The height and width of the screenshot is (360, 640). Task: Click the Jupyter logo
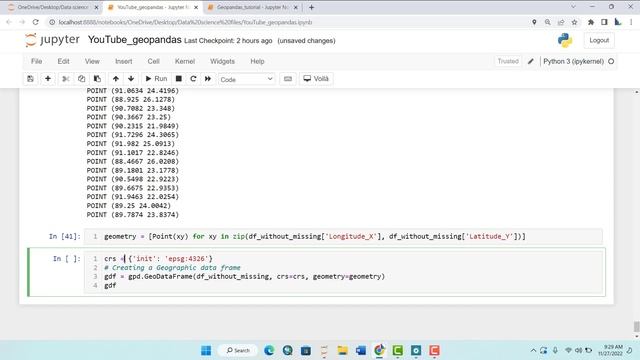[x=52, y=40]
